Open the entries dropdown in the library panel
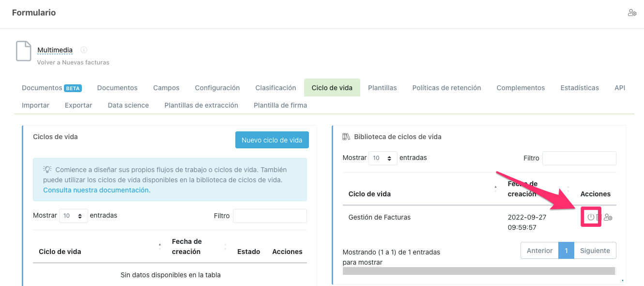This screenshot has height=286, width=644. click(x=383, y=158)
